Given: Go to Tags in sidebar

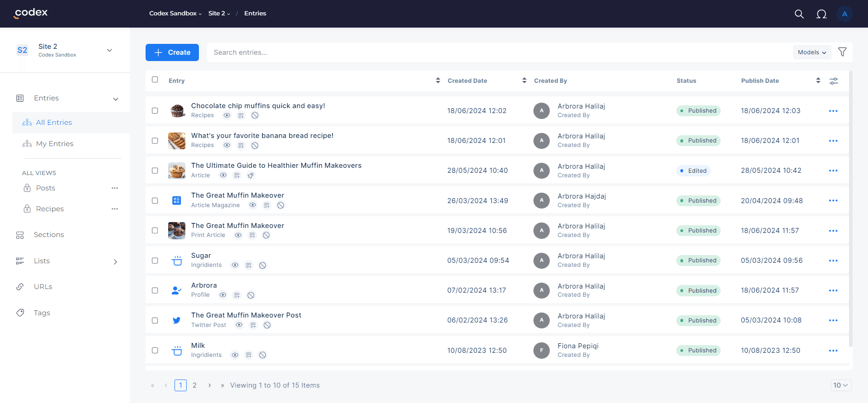Looking at the screenshot, I should click(x=42, y=313).
